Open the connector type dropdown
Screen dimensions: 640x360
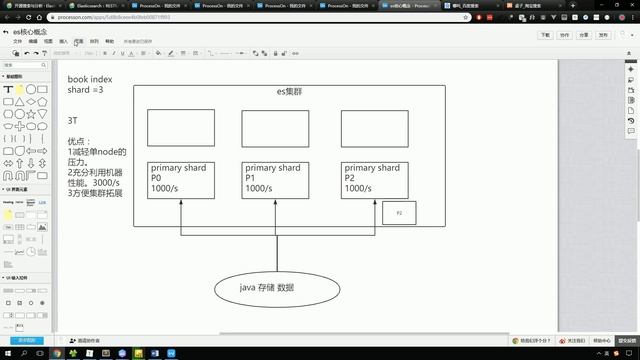tap(211, 53)
